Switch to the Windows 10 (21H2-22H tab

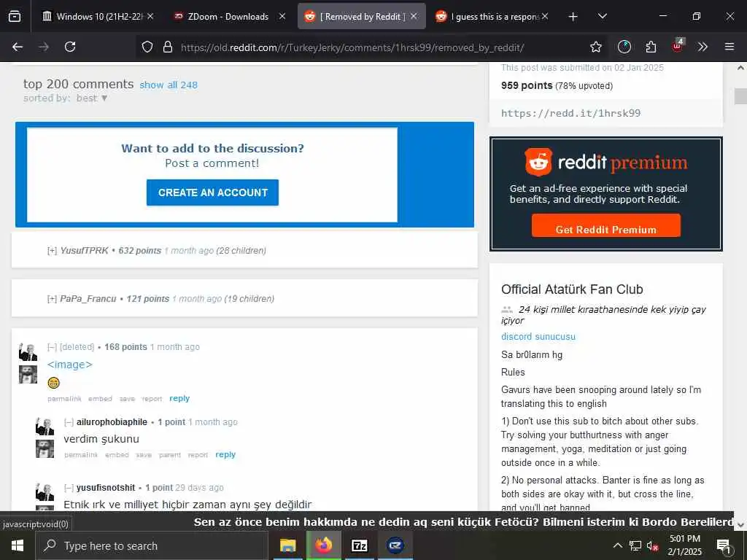[93, 16]
